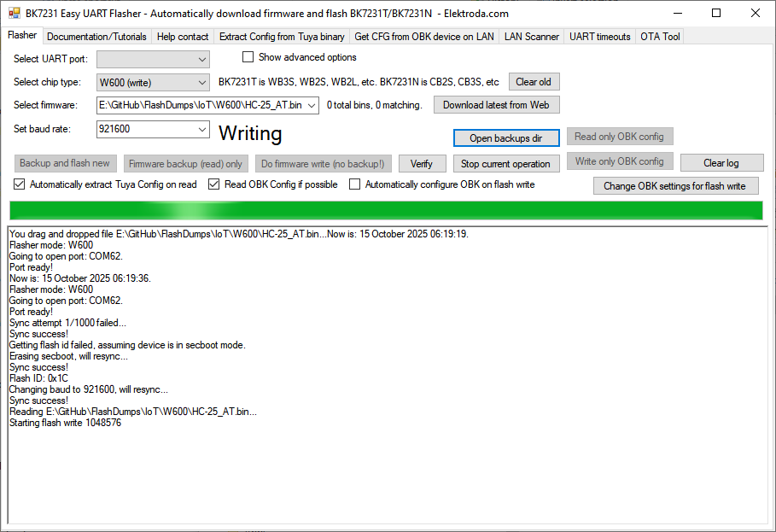Open the Help contact tab
The width and height of the screenshot is (776, 532).
183,37
